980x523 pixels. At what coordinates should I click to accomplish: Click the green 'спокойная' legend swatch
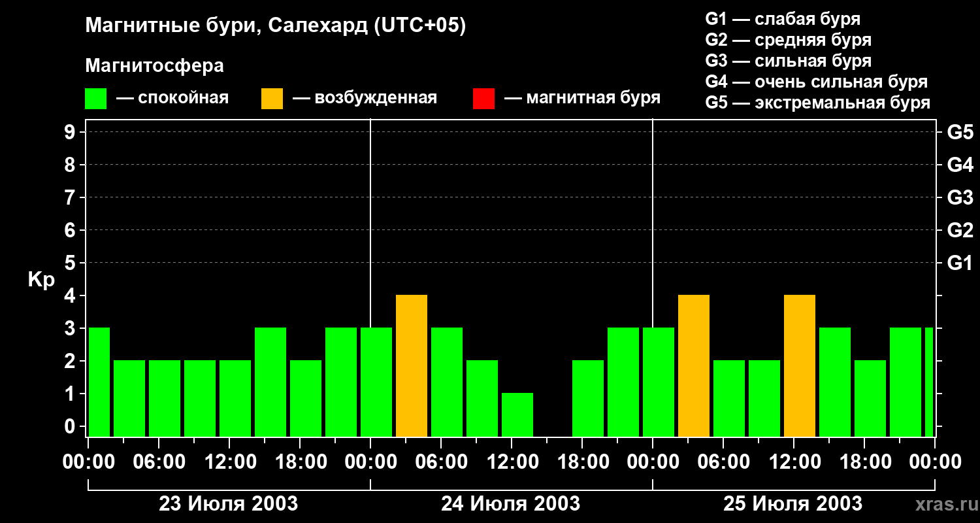pyautogui.click(x=95, y=99)
